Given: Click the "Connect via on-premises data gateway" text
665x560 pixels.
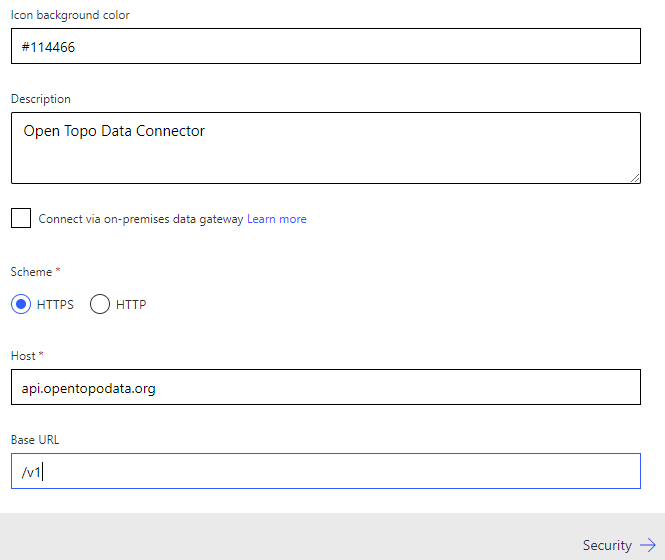Looking at the screenshot, I should click(141, 219).
